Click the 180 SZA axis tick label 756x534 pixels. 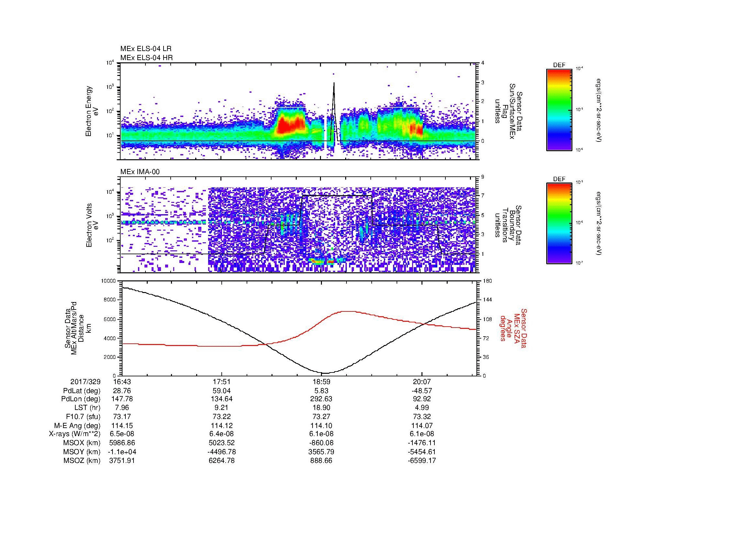click(487, 281)
